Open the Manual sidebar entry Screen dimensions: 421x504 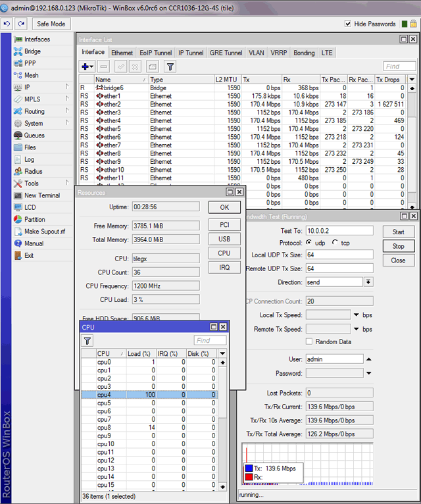click(34, 243)
